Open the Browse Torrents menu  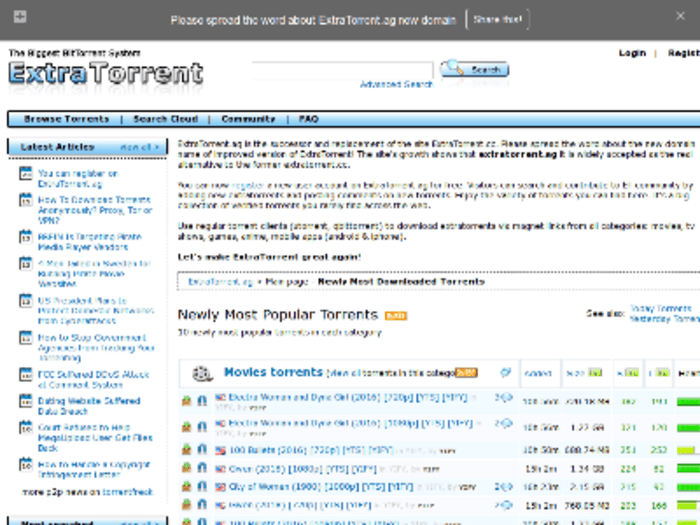click(67, 119)
